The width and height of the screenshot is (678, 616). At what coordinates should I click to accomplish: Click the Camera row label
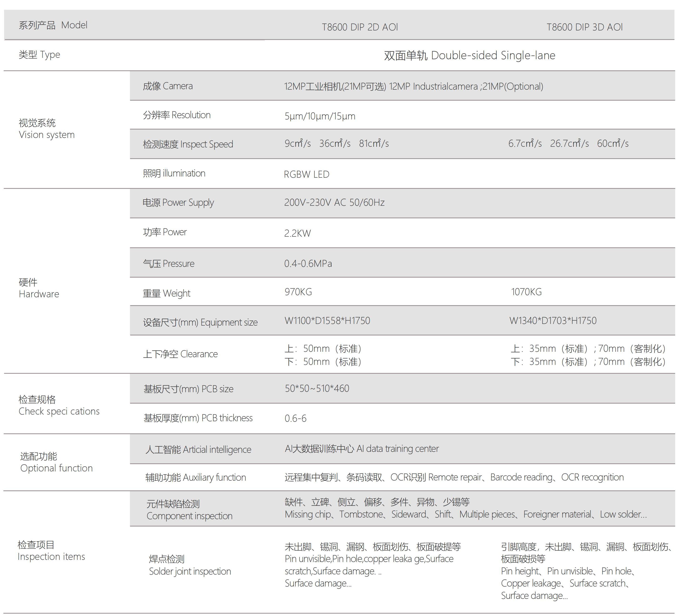click(167, 86)
